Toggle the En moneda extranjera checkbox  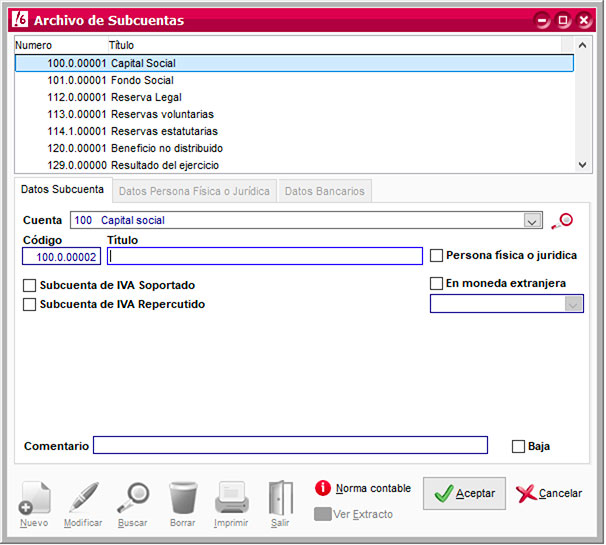[436, 284]
